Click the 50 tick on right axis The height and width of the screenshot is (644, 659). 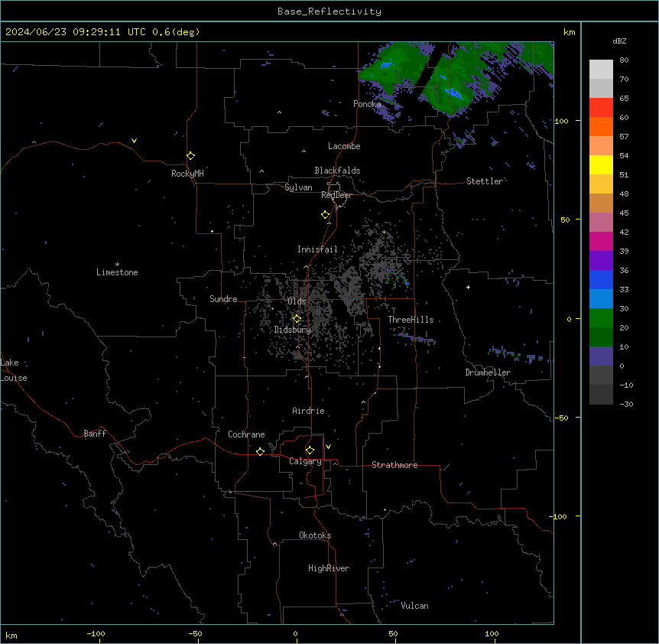click(565, 220)
